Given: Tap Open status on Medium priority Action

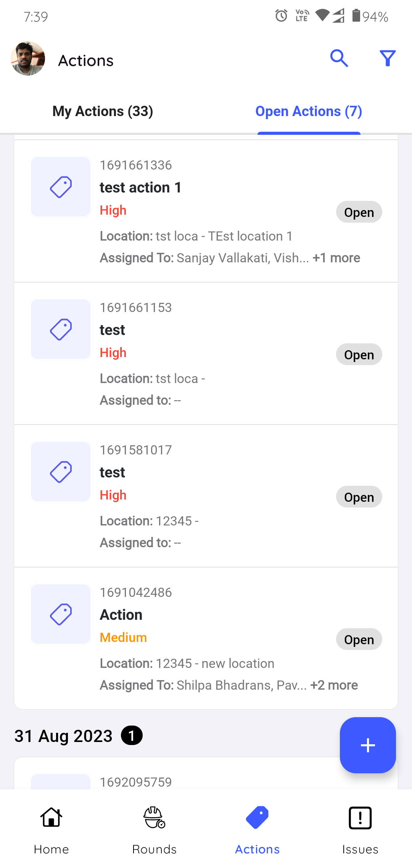Looking at the screenshot, I should coord(359,640).
